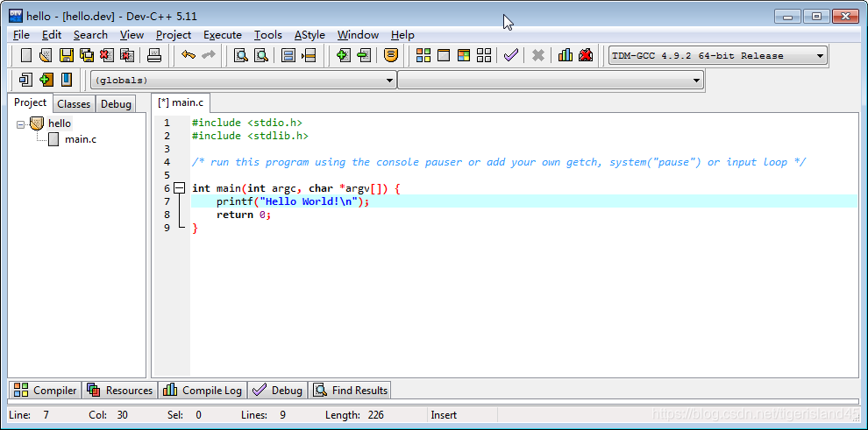Open the Window menu

pos(359,35)
